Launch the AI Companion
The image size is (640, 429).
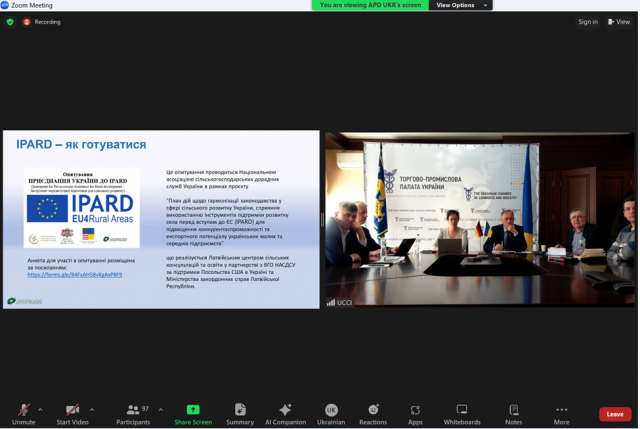(x=285, y=414)
